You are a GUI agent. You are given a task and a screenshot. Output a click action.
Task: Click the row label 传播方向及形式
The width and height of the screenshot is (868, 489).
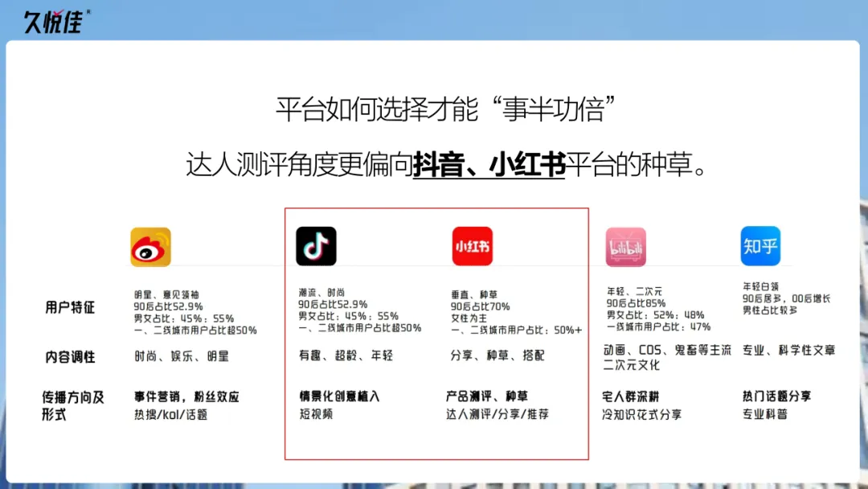(x=72, y=406)
